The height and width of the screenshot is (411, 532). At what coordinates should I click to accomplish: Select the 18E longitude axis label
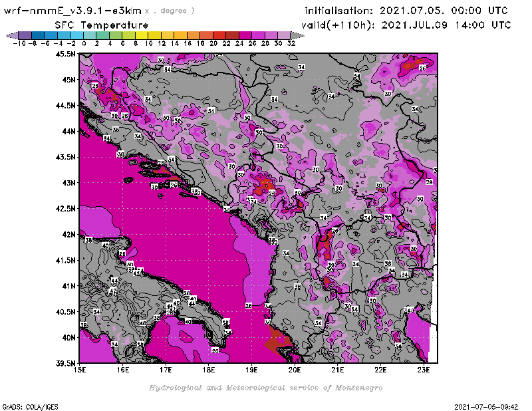pos(209,370)
